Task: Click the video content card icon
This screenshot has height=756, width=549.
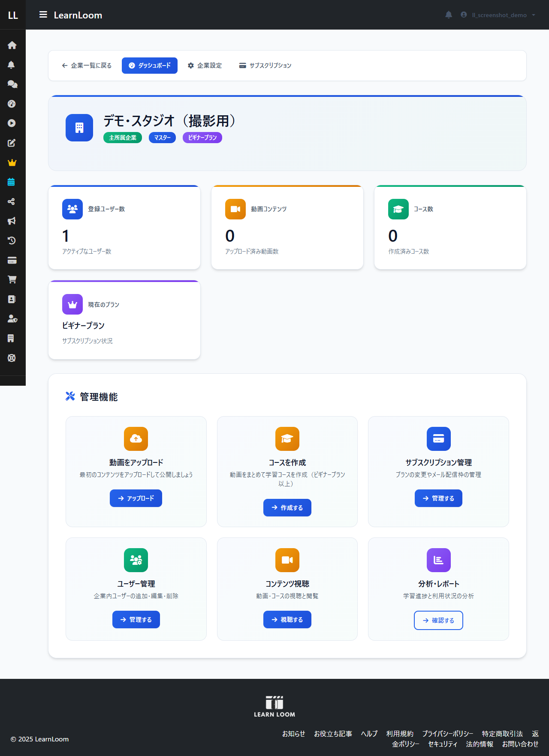Action: (x=235, y=209)
